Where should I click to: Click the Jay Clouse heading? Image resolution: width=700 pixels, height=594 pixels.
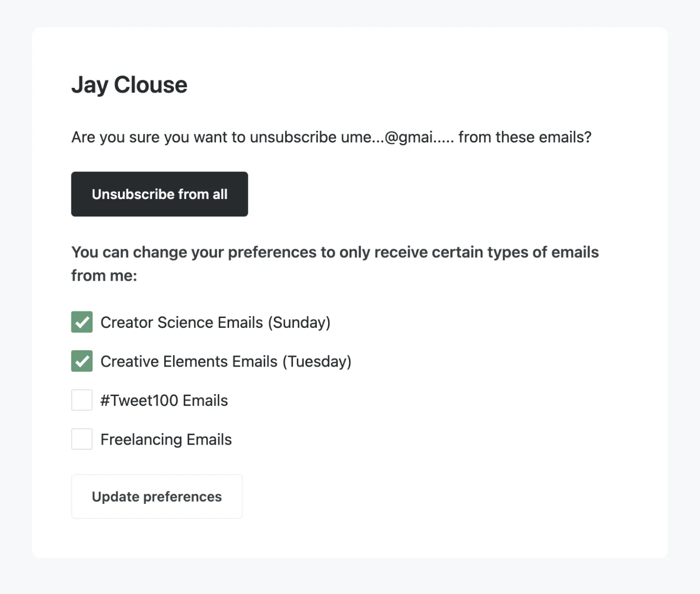pyautogui.click(x=129, y=85)
